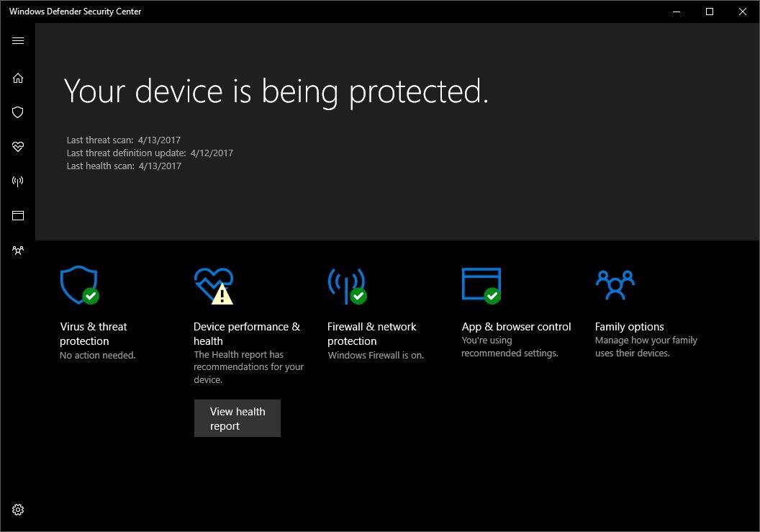Viewport: 760px width, 532px height.
Task: Open Family options to manage devices
Action: pos(630,326)
